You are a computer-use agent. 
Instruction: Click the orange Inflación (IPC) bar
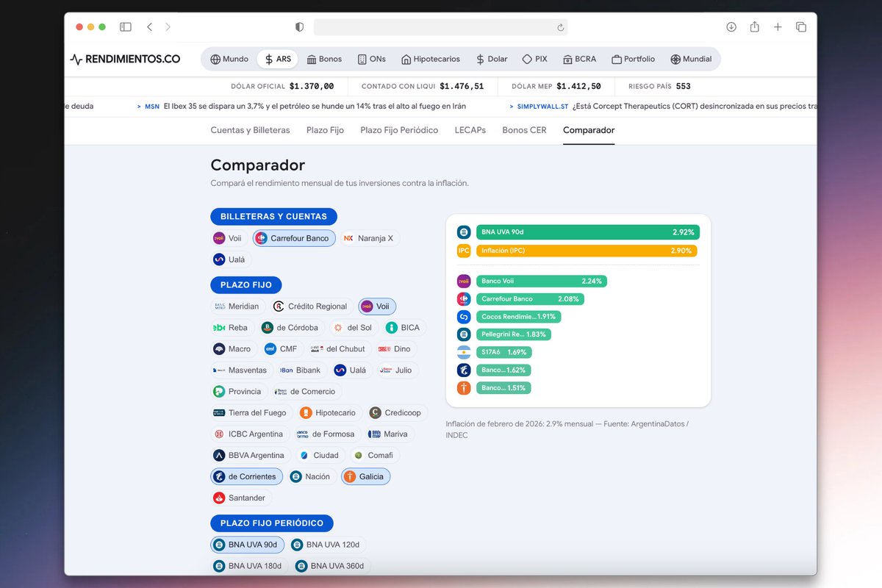pyautogui.click(x=587, y=251)
